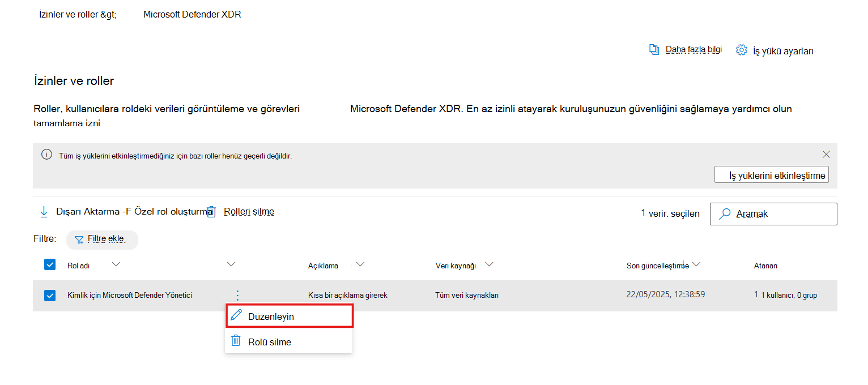
Task: Open the three-dot menu of the role row
Action: coord(237,295)
